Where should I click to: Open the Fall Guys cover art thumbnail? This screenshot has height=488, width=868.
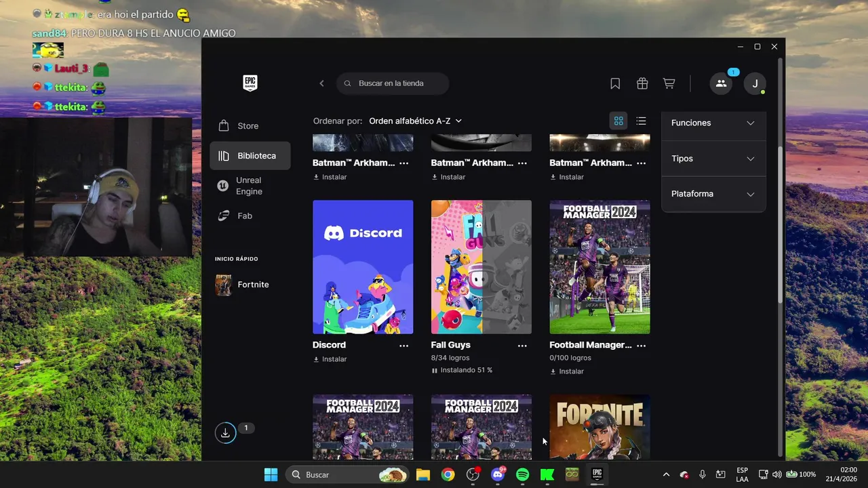pos(481,267)
